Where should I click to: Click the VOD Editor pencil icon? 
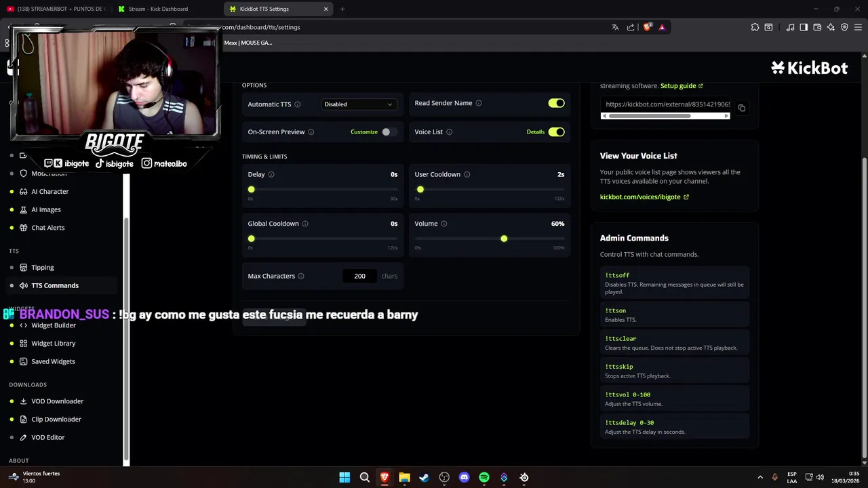23,437
